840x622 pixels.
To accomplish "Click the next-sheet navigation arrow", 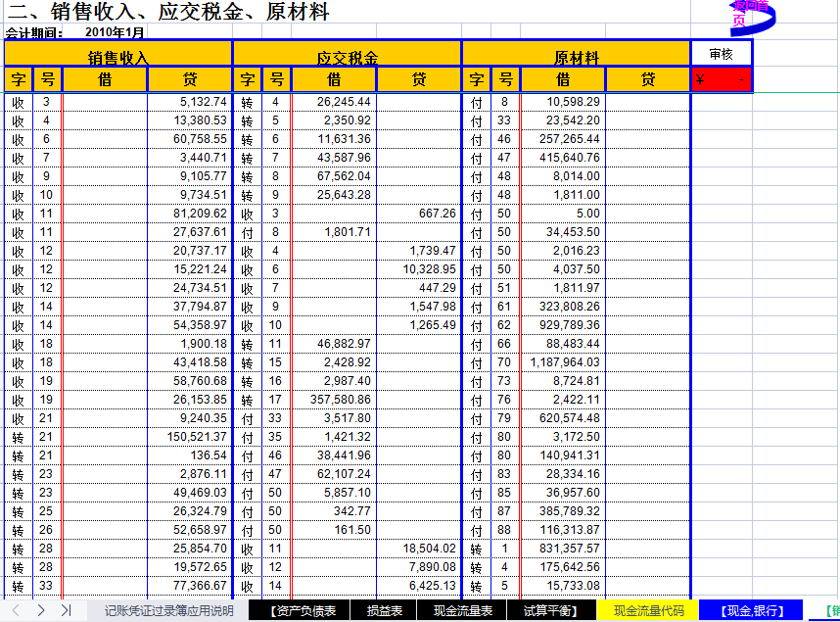I will (41, 609).
